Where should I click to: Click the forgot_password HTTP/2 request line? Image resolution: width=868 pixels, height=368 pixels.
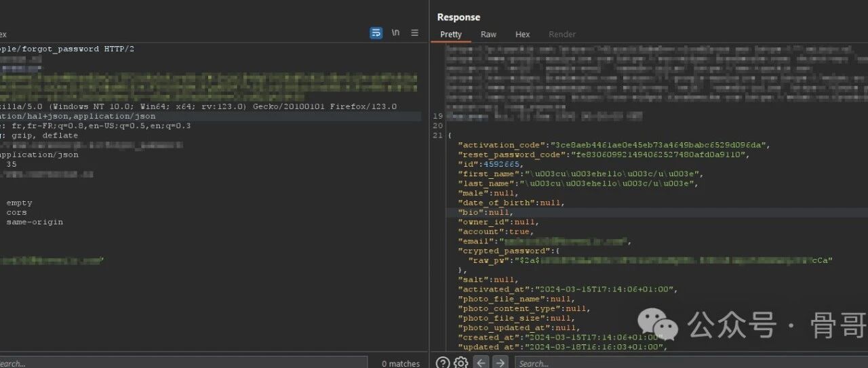[67, 49]
